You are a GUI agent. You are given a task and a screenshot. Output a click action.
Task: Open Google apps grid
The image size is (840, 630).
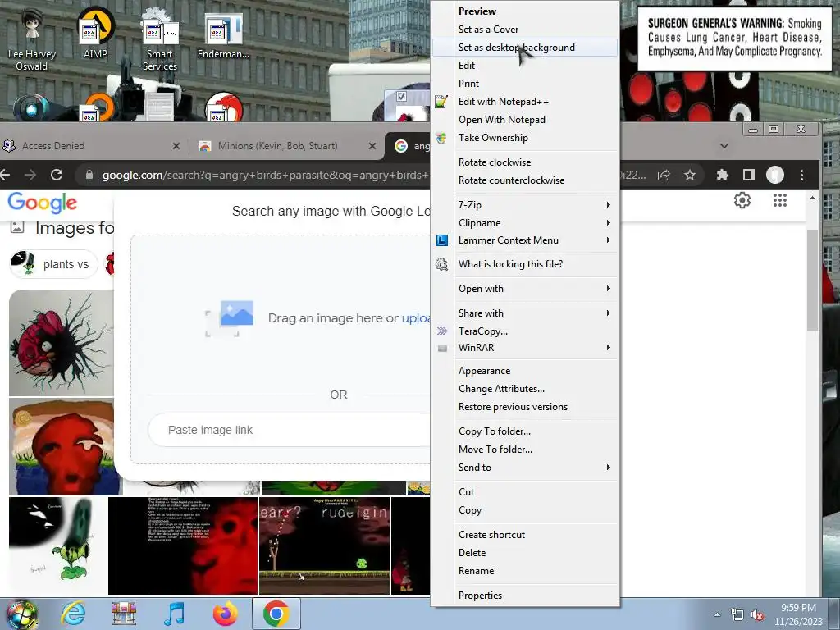(780, 200)
